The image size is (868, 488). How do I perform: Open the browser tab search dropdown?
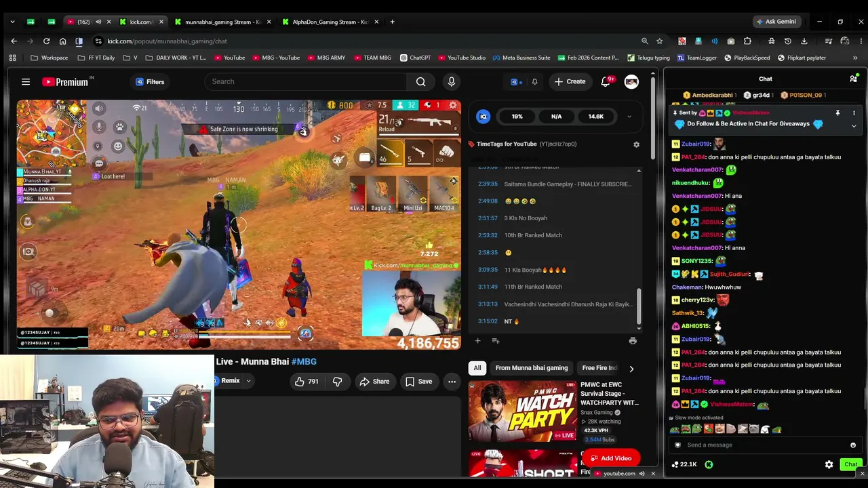tap(12, 22)
